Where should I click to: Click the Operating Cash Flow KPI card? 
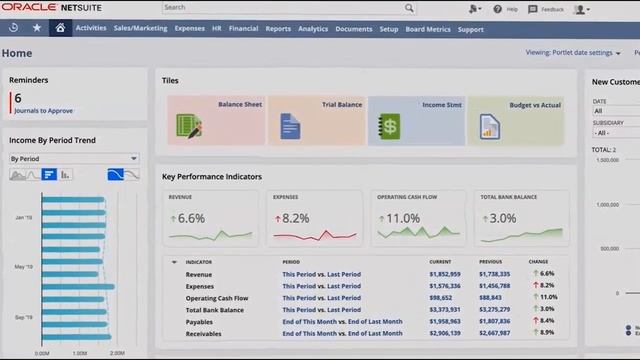418,218
